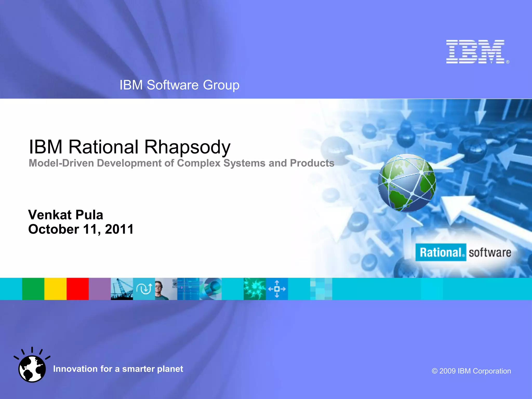
Task: Click the curved wave arrow icon
Action: pyautogui.click(x=144, y=289)
